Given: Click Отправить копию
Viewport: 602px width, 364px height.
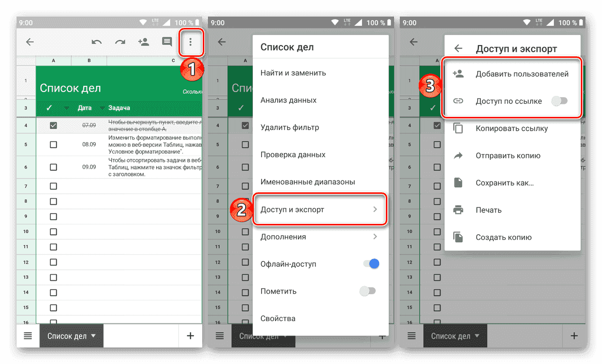Looking at the screenshot, I should [507, 155].
